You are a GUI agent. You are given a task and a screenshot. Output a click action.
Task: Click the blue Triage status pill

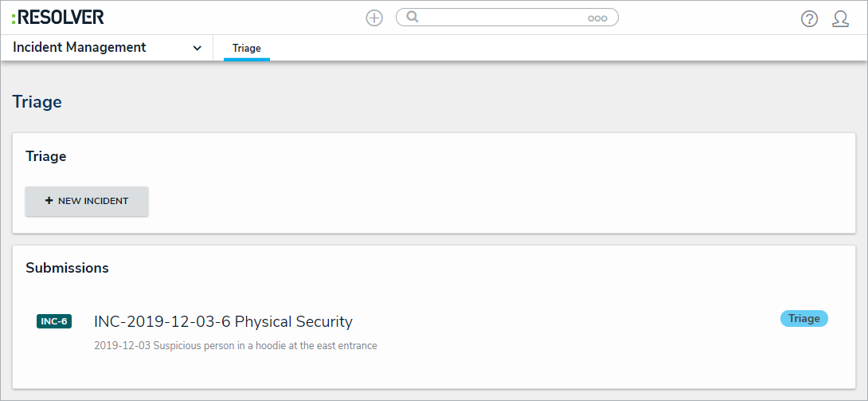(803, 319)
